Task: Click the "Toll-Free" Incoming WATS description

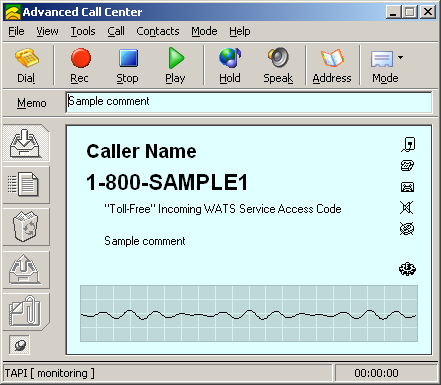Action: (223, 209)
